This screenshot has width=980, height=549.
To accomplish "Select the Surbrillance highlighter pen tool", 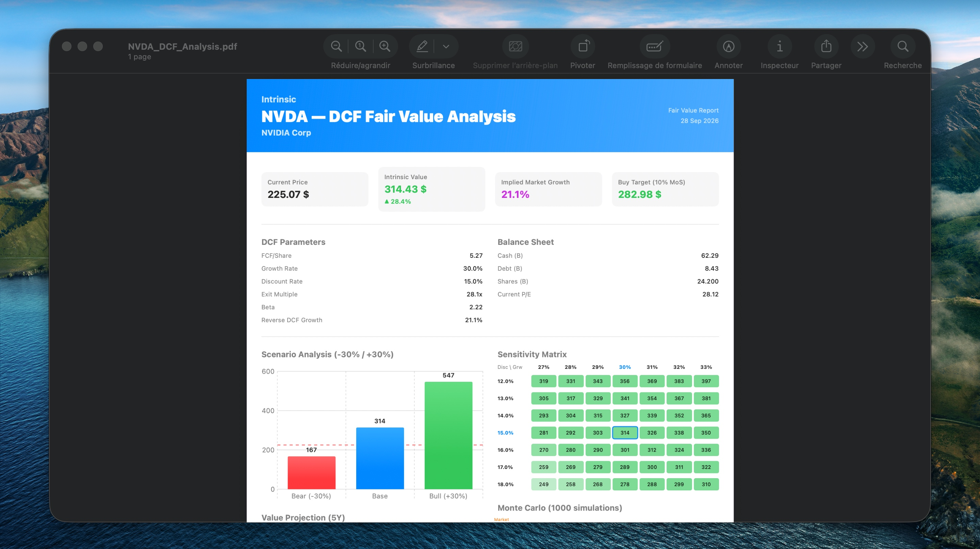I will tap(422, 46).
